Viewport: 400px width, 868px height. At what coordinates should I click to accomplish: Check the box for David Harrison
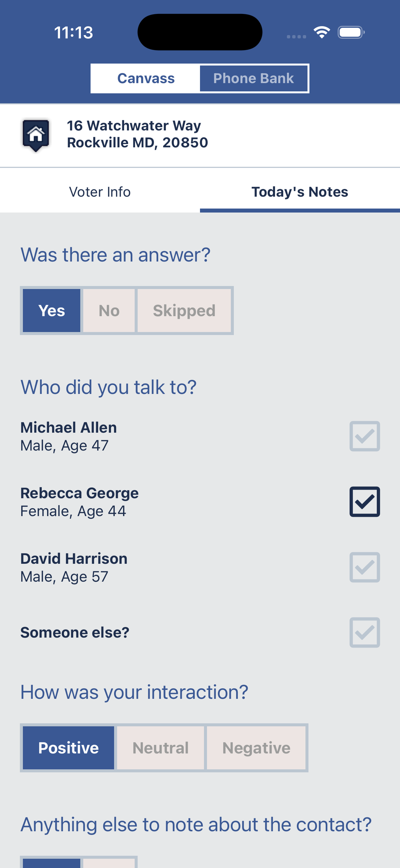[x=365, y=567]
